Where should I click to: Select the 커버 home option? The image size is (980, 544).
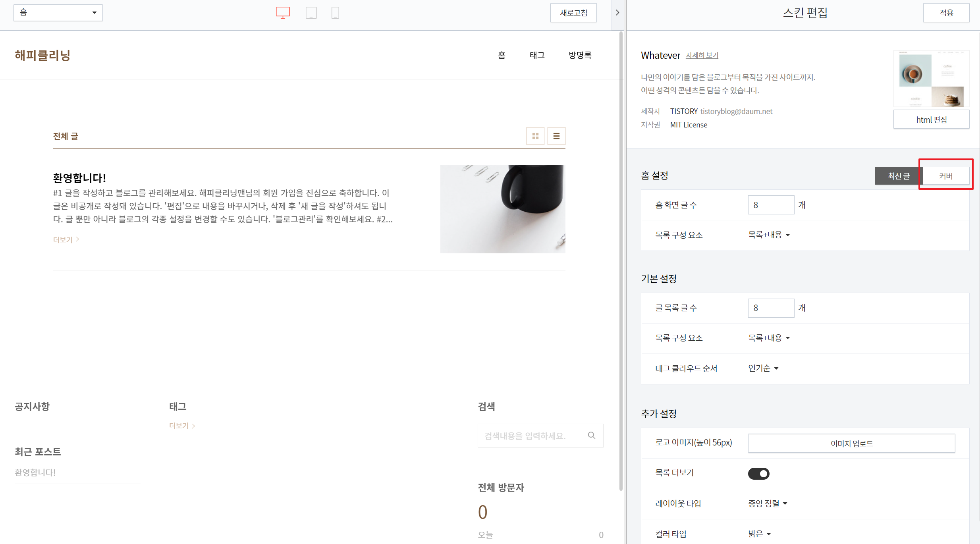pos(945,176)
